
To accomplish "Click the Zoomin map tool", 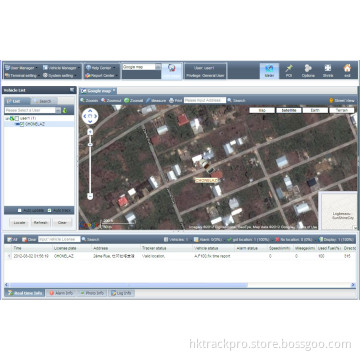I will coord(89,100).
